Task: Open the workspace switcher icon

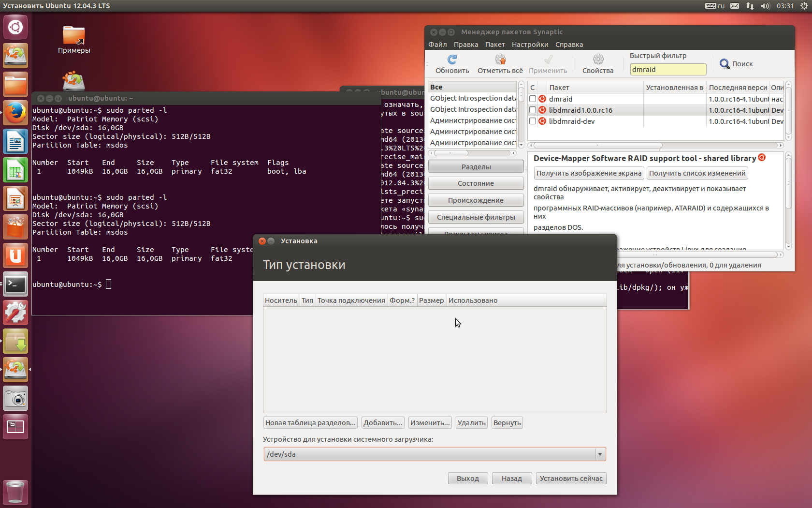Action: coord(15,427)
